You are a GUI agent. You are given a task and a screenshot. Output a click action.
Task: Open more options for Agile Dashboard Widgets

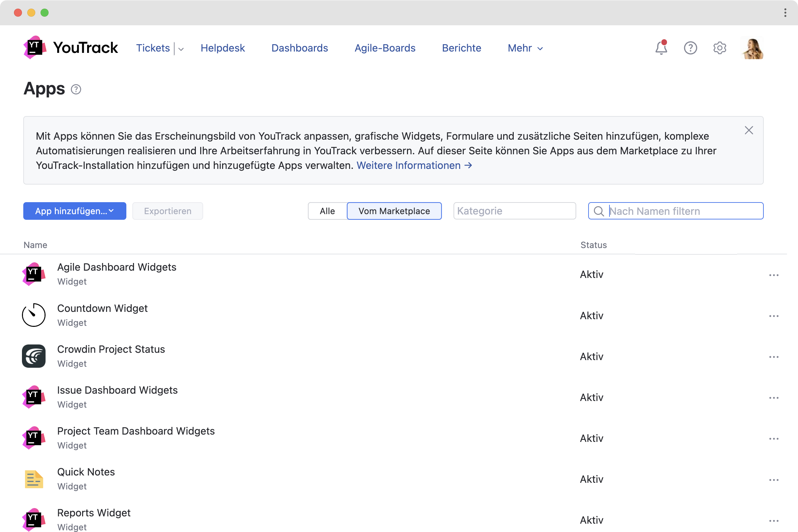click(774, 275)
